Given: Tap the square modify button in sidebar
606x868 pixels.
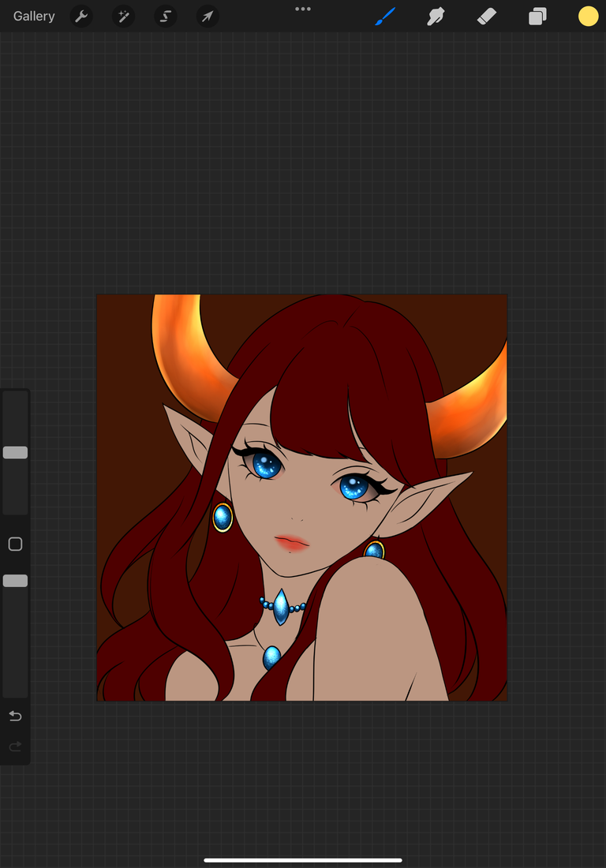Looking at the screenshot, I should (x=15, y=544).
